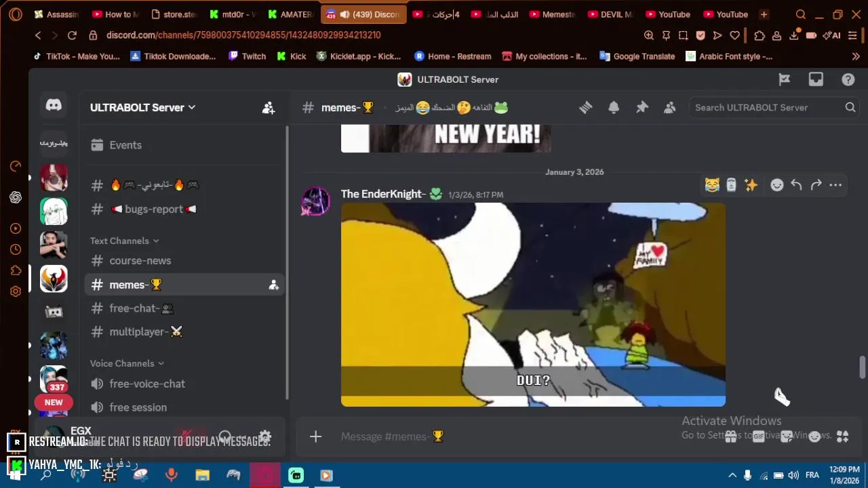Collapse Voice Channels category
The width and height of the screenshot is (868, 488).
(x=127, y=363)
